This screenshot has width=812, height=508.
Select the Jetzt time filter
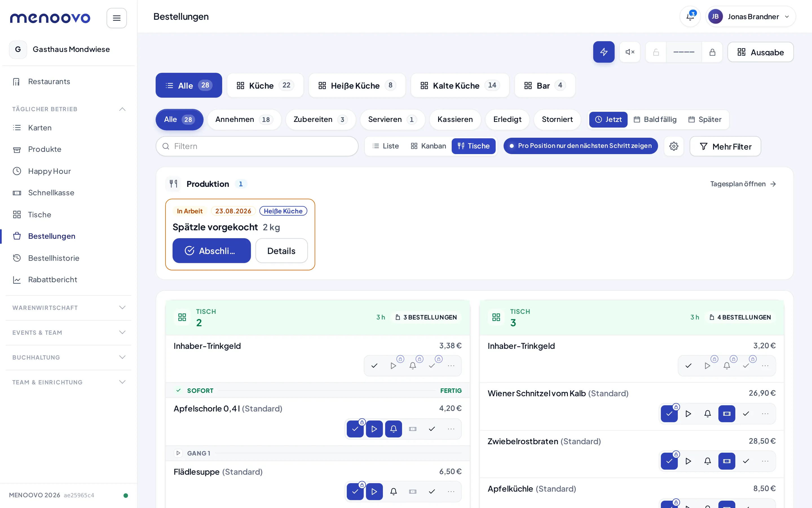tap(608, 120)
